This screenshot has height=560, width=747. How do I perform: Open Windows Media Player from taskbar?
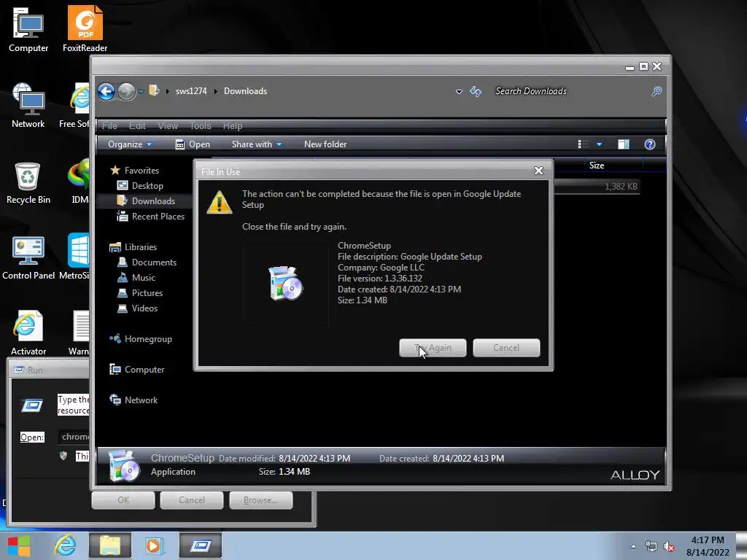(x=155, y=545)
